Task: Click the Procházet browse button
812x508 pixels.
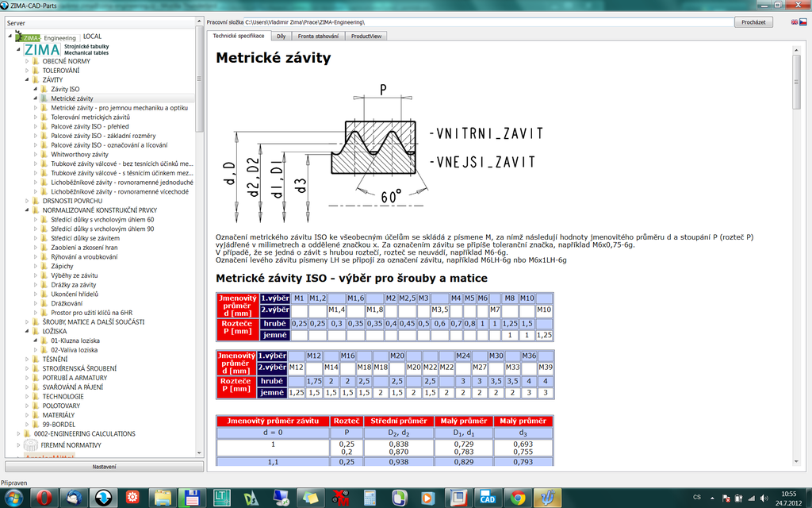Action: pyautogui.click(x=753, y=22)
